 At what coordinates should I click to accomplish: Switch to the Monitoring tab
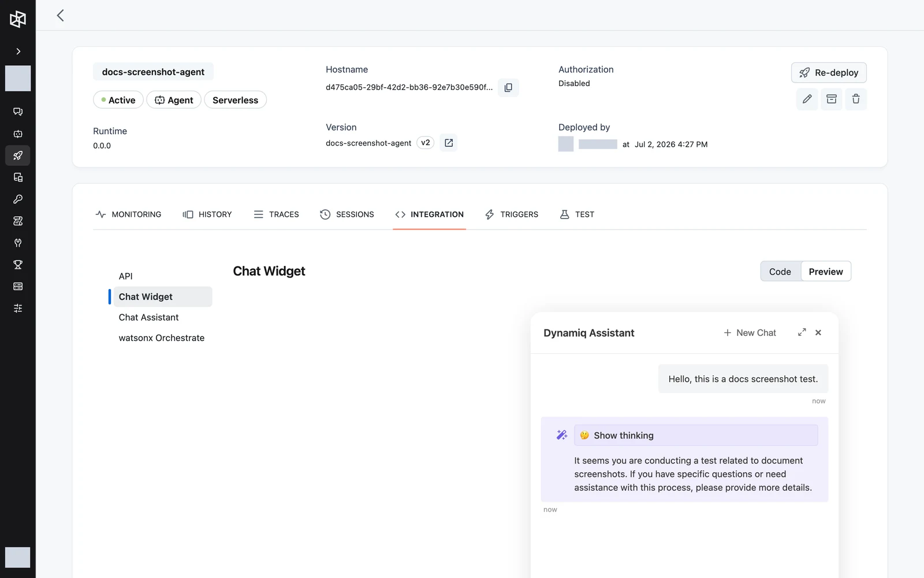(x=128, y=214)
